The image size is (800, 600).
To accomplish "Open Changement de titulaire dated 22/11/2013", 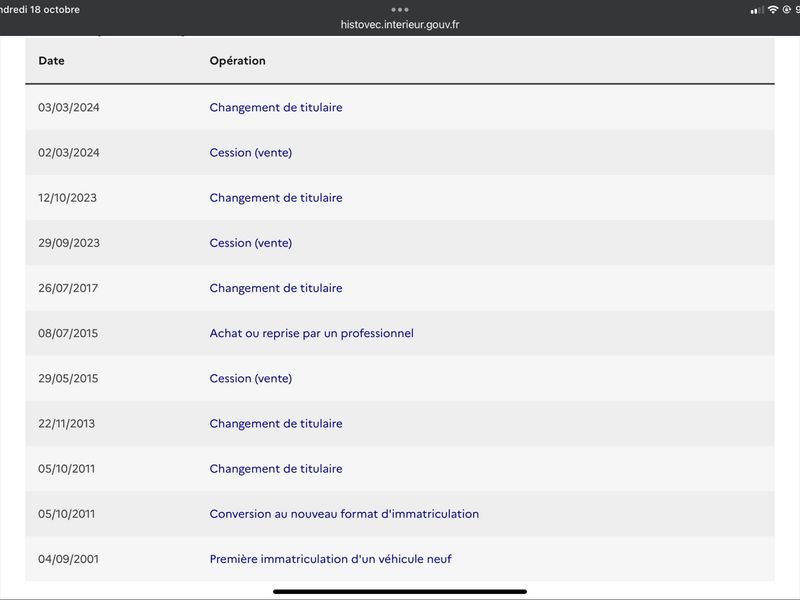I will pos(276,423).
